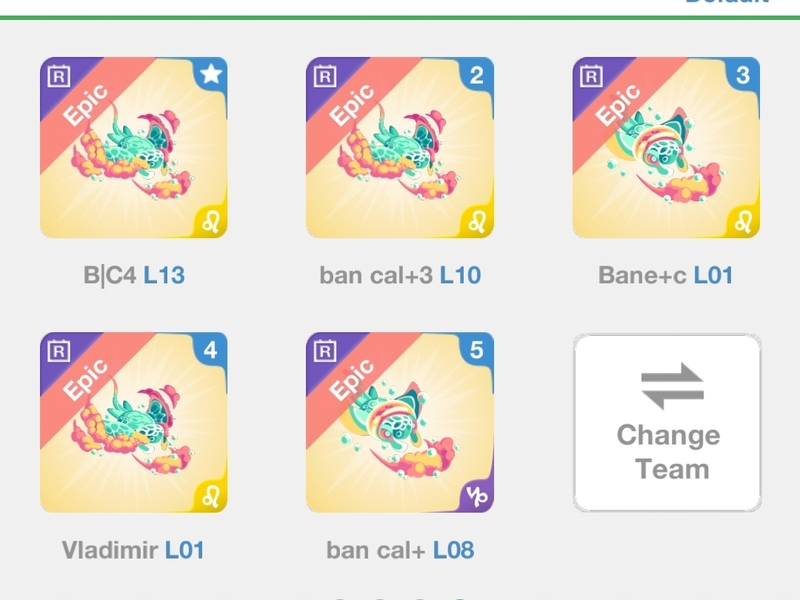Tap the R calendar icon on B|C4 card

(59, 76)
